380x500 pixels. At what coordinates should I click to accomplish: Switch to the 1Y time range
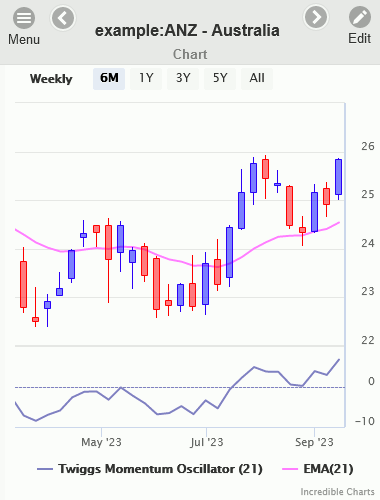[x=146, y=79]
